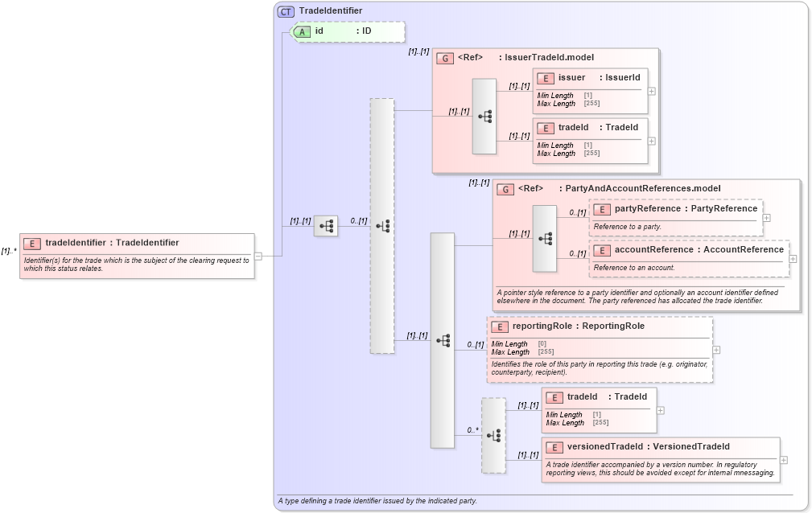This screenshot has height=513, width=812.
Task: Select the sequence compositor icon inside IssuerTradeId.model
Action: [484, 114]
